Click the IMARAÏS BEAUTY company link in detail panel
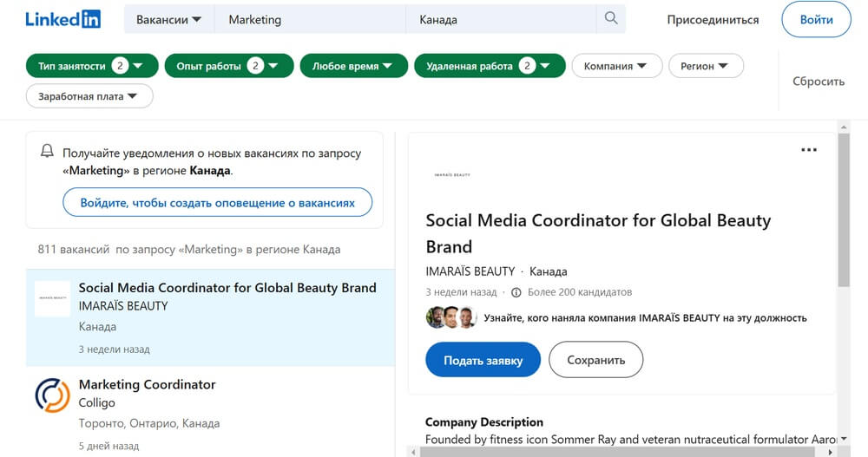868x457 pixels. click(x=470, y=271)
